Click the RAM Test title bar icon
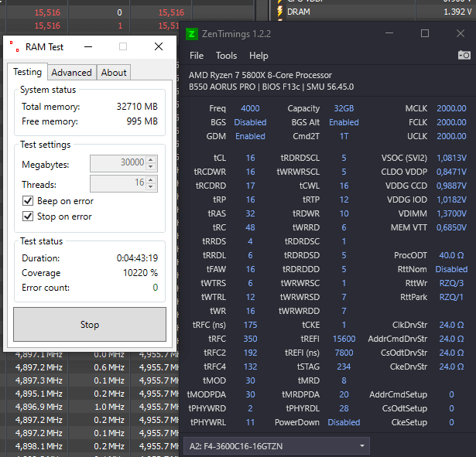 13,46
